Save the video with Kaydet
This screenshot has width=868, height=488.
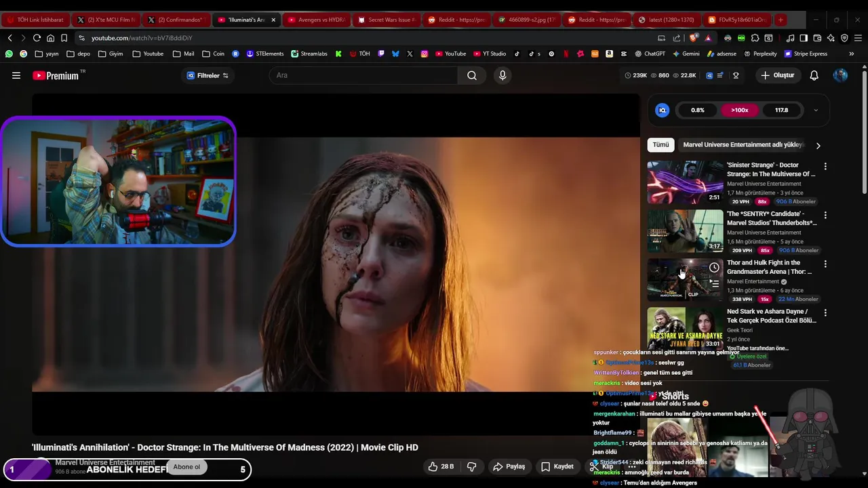tap(557, 466)
